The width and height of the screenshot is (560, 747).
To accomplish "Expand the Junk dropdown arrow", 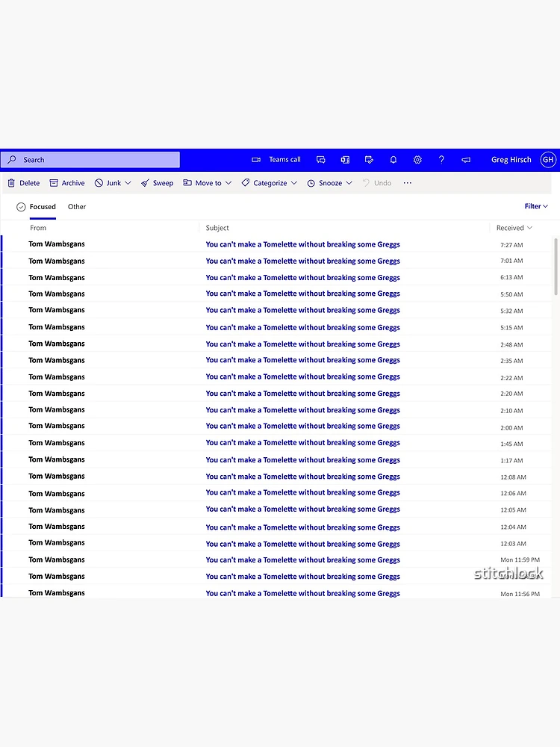I will click(128, 183).
